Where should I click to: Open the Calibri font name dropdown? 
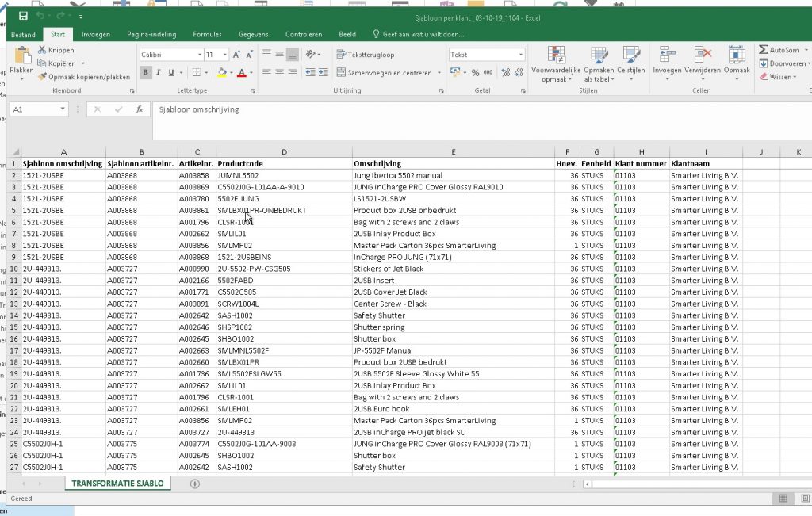tap(199, 55)
